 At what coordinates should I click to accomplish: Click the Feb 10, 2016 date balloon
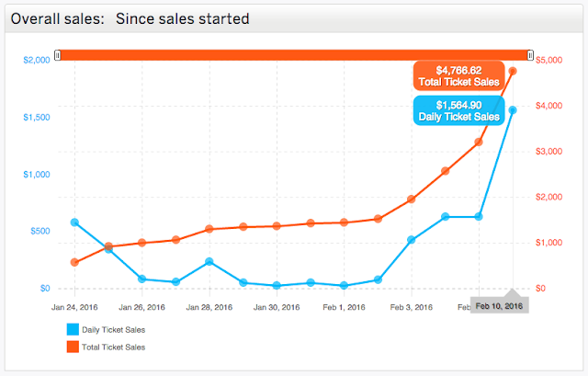click(499, 305)
